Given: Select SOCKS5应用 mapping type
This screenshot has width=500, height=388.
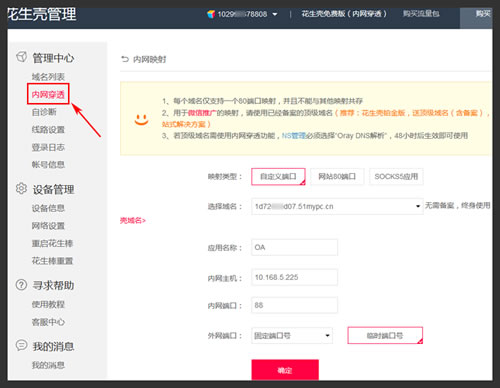Looking at the screenshot, I should [396, 176].
